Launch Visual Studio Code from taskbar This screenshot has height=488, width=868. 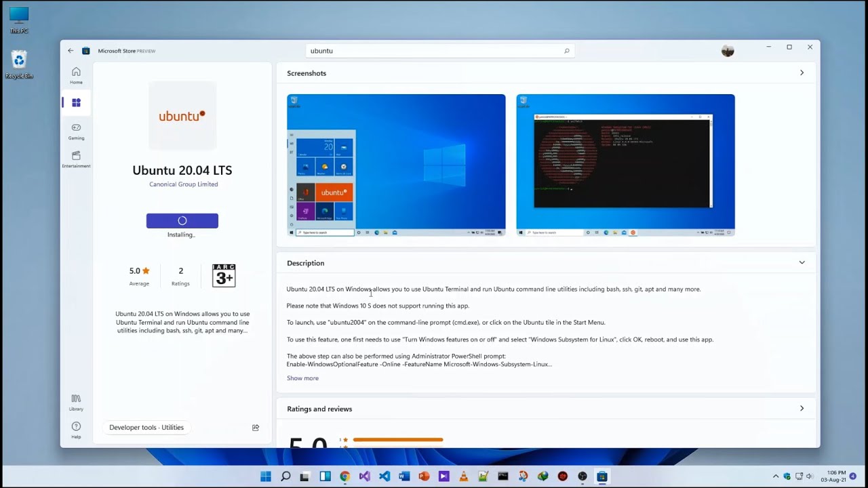tap(384, 476)
